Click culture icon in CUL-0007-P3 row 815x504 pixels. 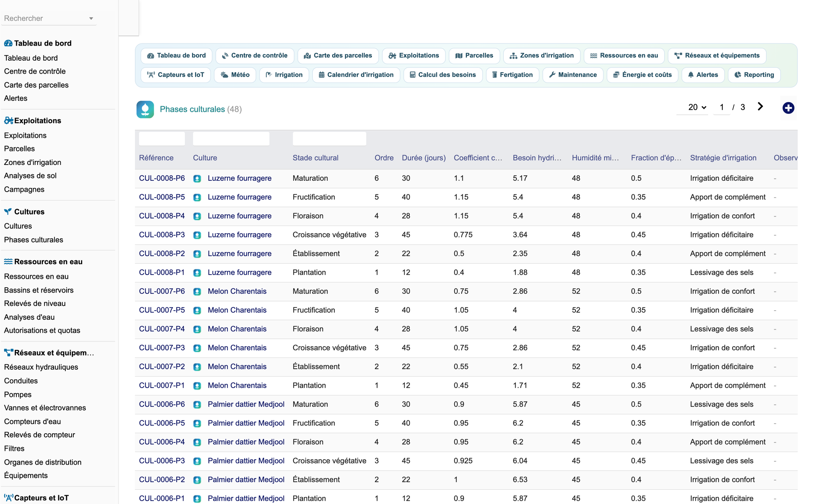(x=197, y=348)
